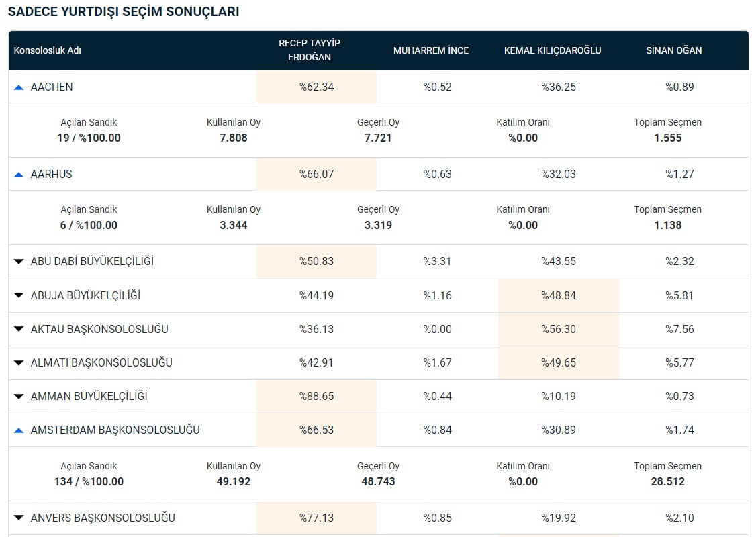Select the SİNAN OĞAN column header

click(x=674, y=50)
